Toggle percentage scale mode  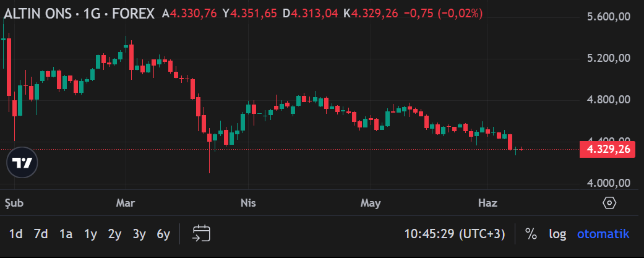tap(531, 234)
